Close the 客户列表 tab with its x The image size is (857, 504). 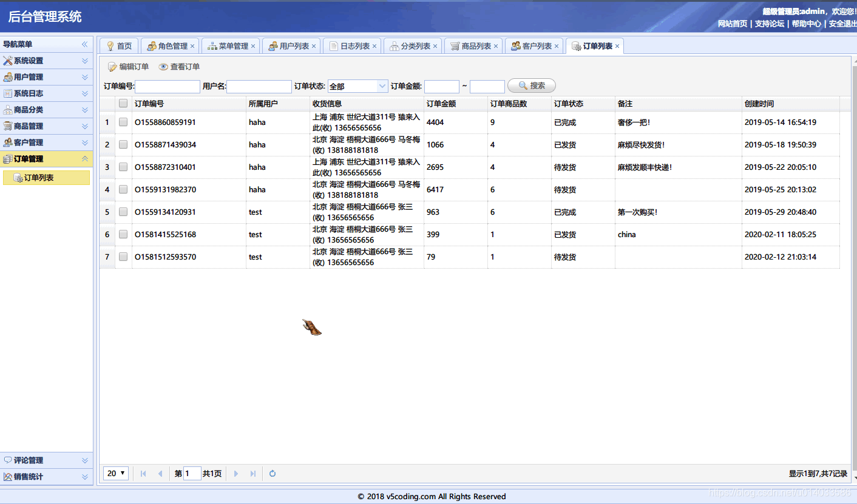tap(557, 46)
